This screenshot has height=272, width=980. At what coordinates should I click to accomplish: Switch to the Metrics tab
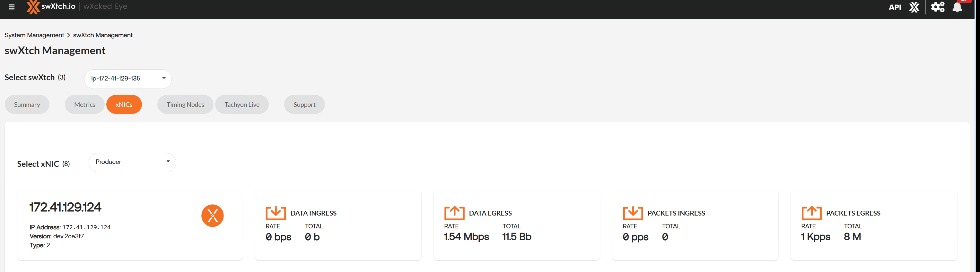pyautogui.click(x=84, y=105)
